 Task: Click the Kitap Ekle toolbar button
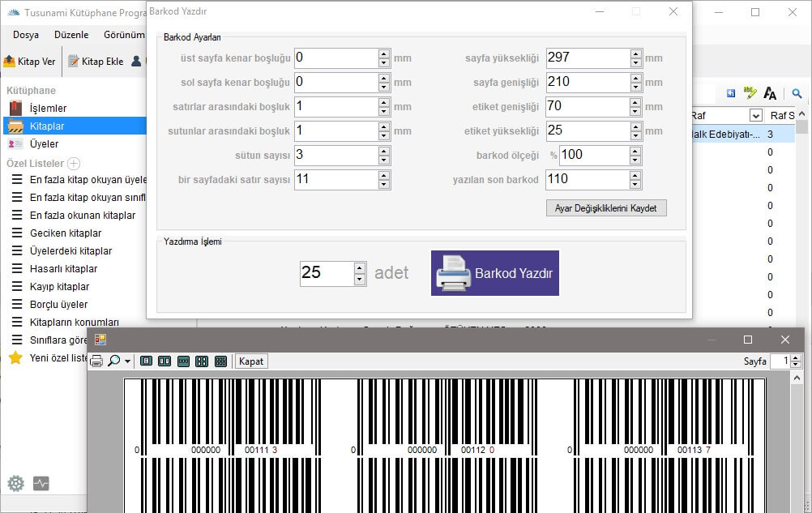[96, 62]
